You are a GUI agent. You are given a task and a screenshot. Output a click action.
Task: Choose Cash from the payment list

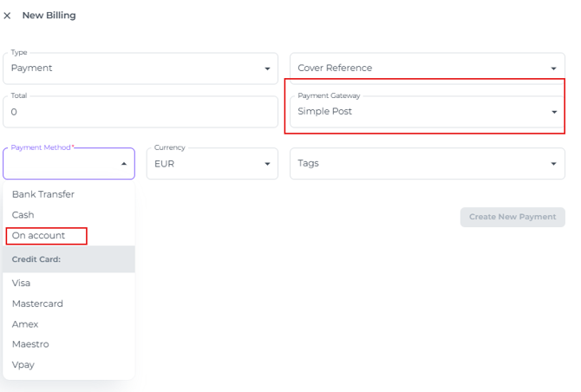pyautogui.click(x=23, y=215)
